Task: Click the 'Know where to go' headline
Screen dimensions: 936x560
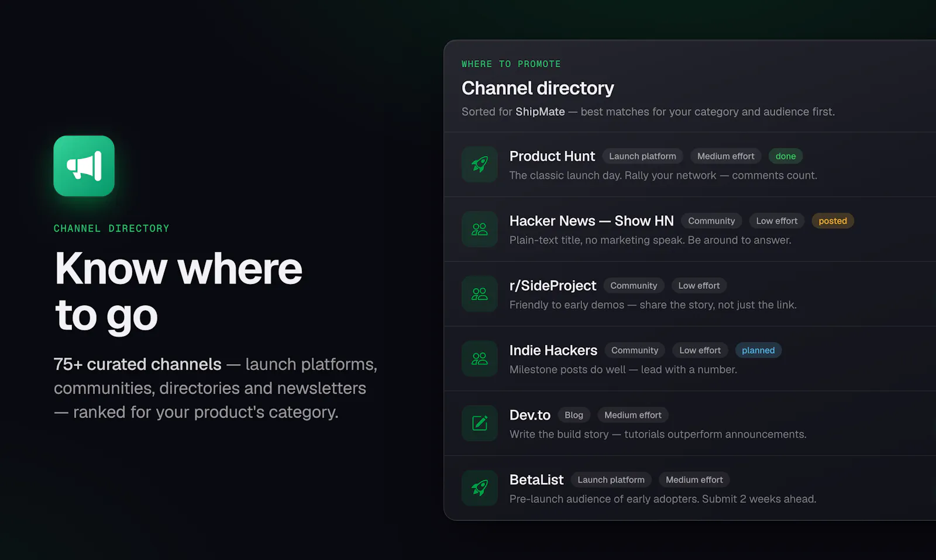Action: (x=178, y=292)
